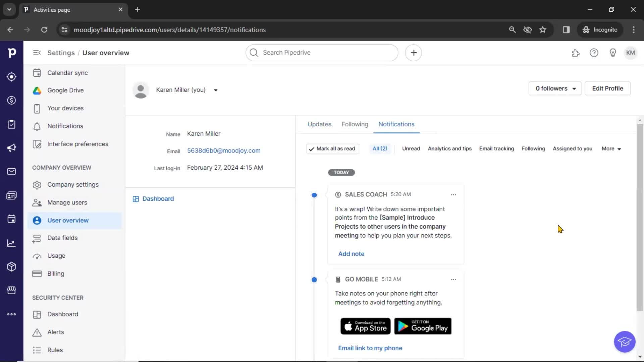Open Karen Miller profile dropdown arrow

(x=216, y=90)
